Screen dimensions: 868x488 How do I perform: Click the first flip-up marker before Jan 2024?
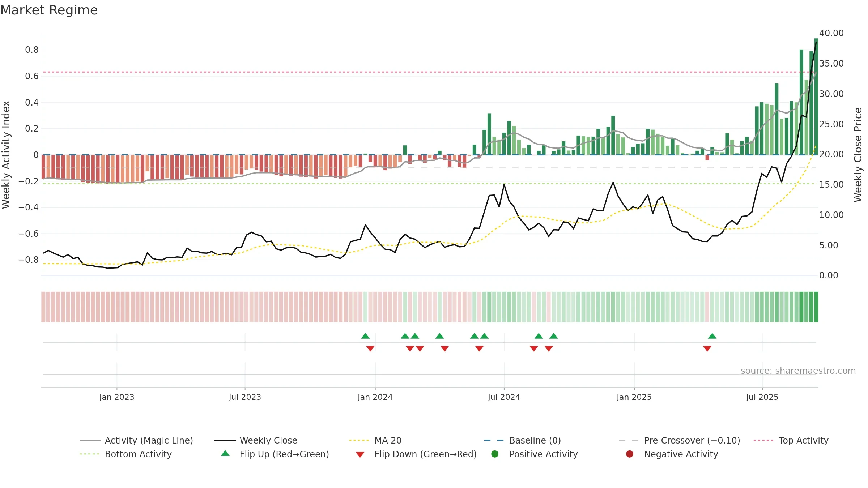[365, 336]
